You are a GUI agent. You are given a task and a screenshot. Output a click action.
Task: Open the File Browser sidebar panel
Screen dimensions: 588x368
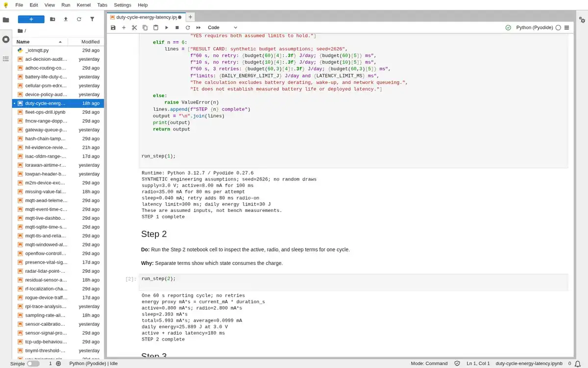[6, 20]
